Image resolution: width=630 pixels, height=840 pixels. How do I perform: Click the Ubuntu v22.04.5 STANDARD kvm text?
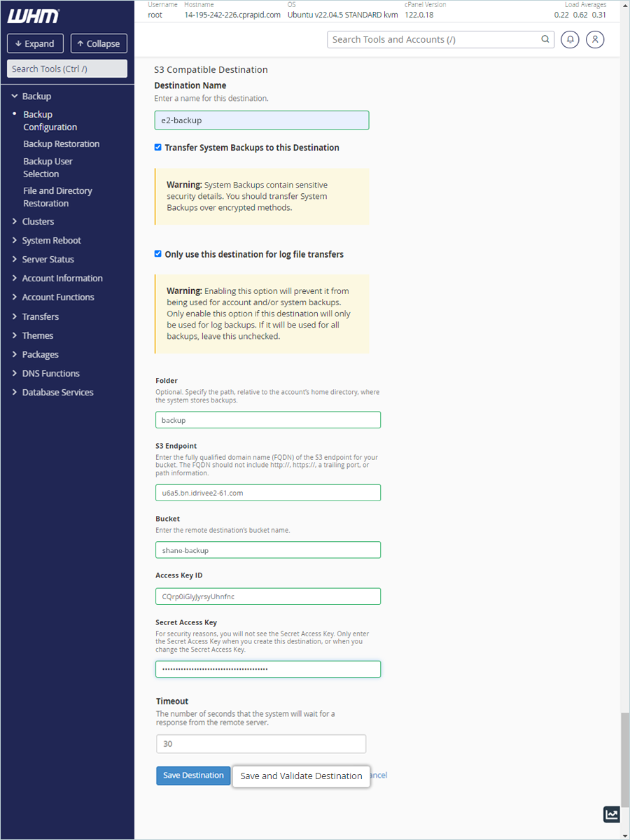(342, 15)
